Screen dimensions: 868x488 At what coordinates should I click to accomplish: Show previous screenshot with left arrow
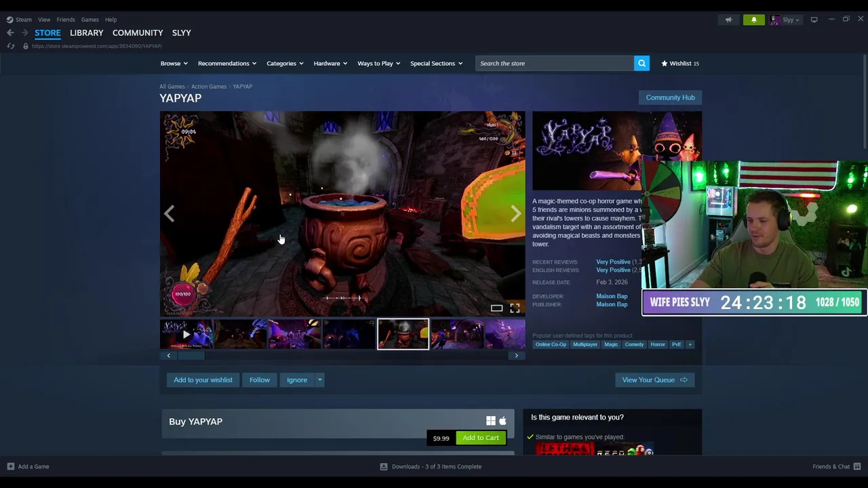click(x=169, y=214)
